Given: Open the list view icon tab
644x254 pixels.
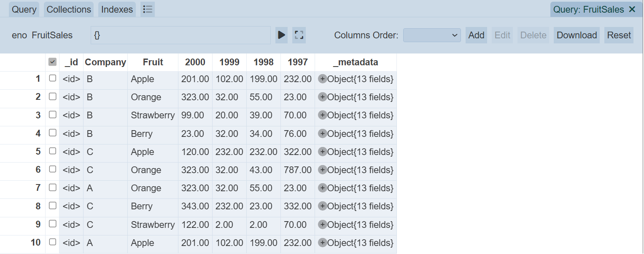Looking at the screenshot, I should pyautogui.click(x=148, y=9).
